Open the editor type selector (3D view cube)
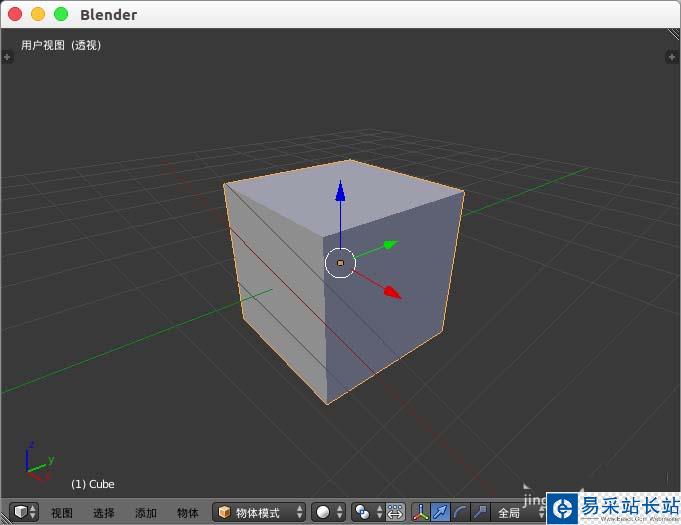Image resolution: width=681 pixels, height=525 pixels. (x=24, y=512)
